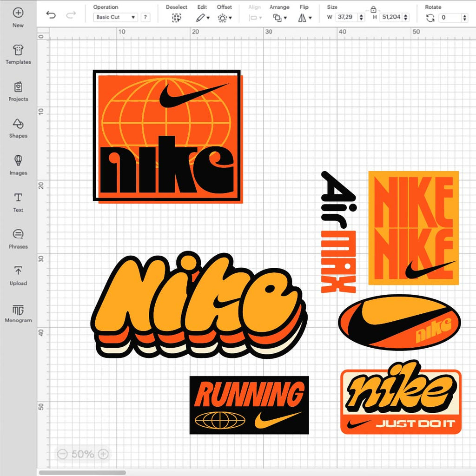Image resolution: width=476 pixels, height=476 pixels.
Task: Open the Flip dropdown menu
Action: pos(304,18)
